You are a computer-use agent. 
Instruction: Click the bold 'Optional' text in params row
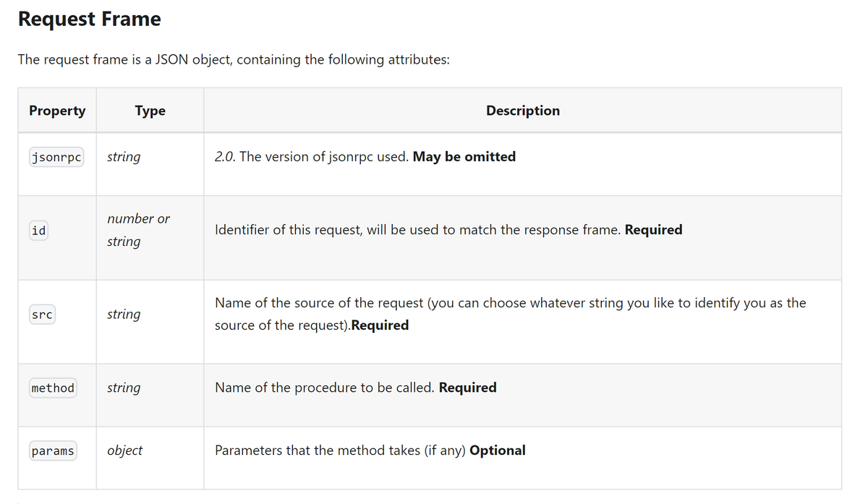(498, 450)
